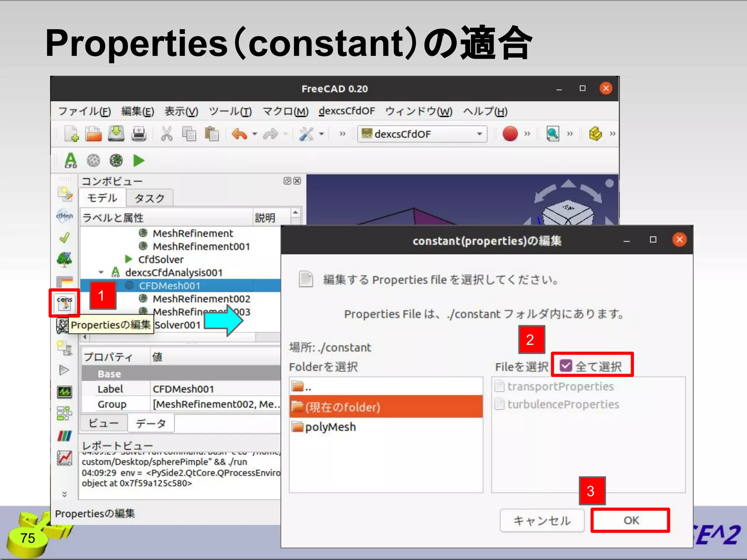
Task: Open the マクロ(M) menu
Action: click(286, 111)
